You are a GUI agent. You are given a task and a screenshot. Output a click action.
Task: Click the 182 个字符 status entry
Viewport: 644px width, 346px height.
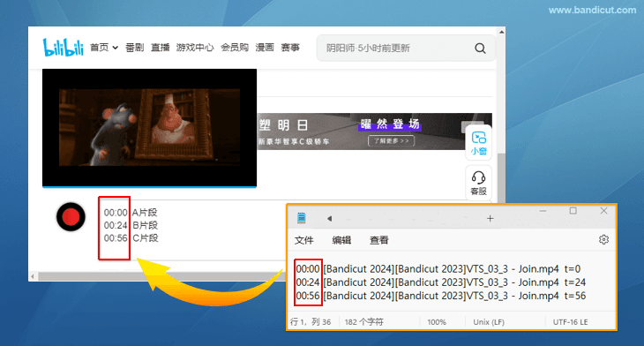pyautogui.click(x=363, y=322)
